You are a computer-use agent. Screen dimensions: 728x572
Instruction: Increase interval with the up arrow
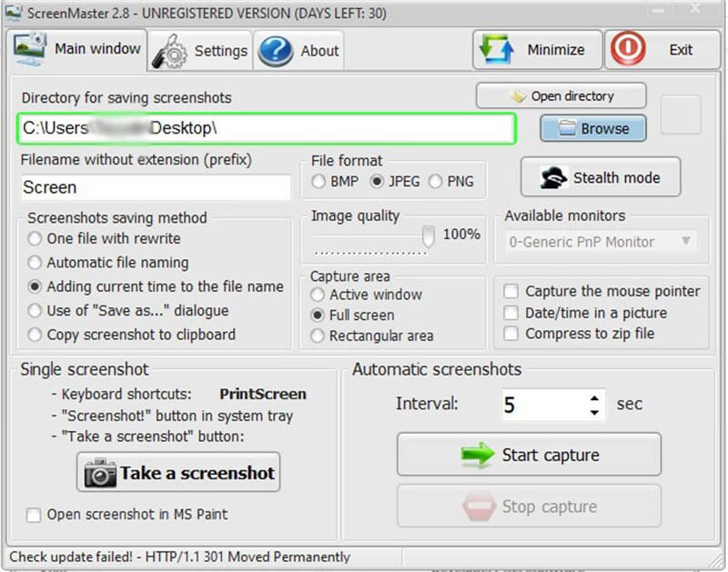(594, 397)
